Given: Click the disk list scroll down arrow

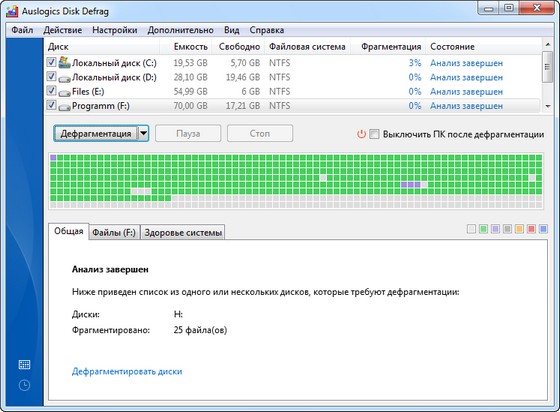Looking at the screenshot, I should coord(548,106).
